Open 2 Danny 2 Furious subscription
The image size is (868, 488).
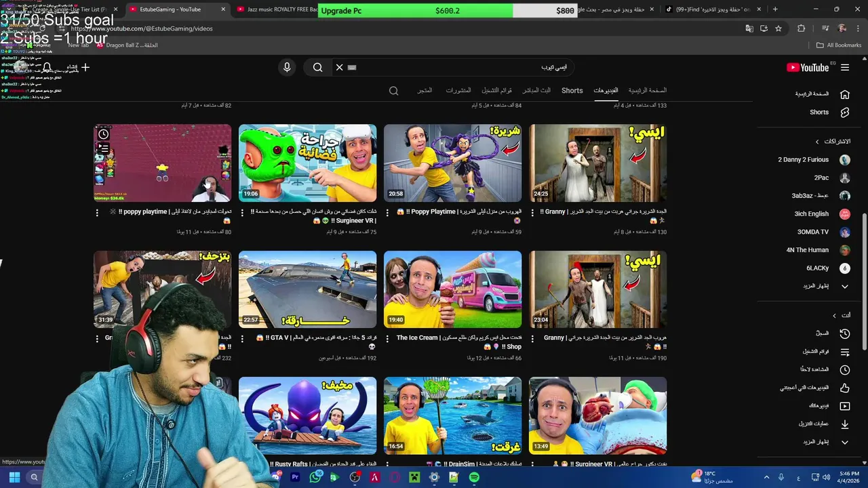pyautogui.click(x=813, y=160)
